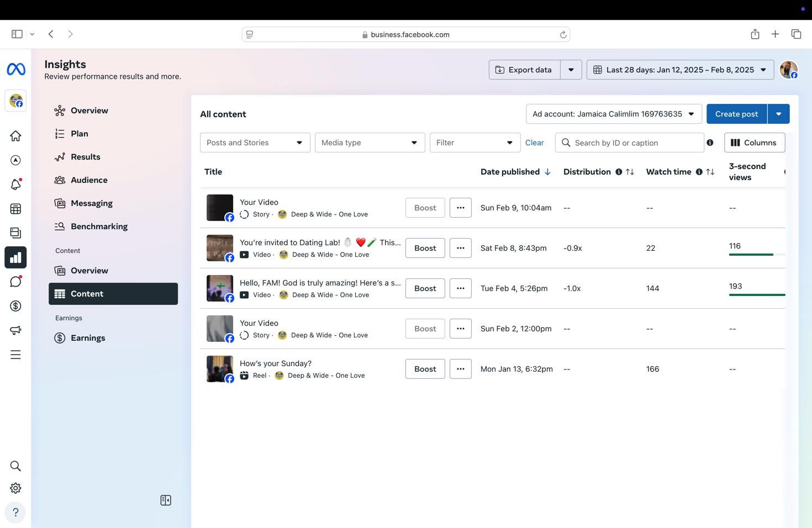This screenshot has height=528, width=812.
Task: Show Safari tab overview icon
Action: [x=796, y=34]
